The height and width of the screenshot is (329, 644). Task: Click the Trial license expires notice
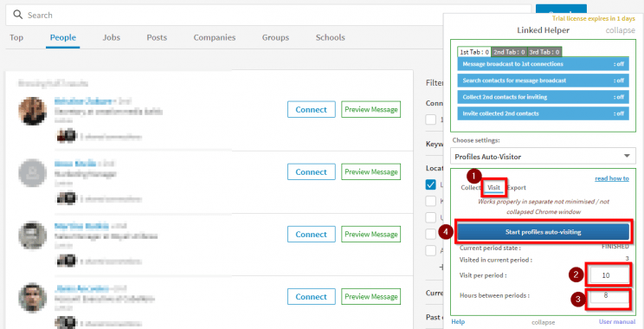pyautogui.click(x=594, y=18)
